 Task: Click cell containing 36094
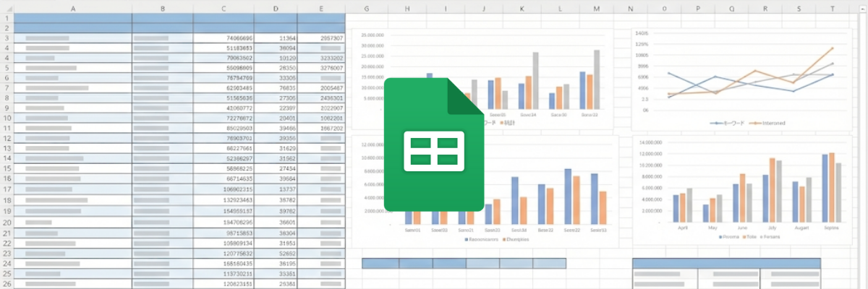pyautogui.click(x=276, y=48)
